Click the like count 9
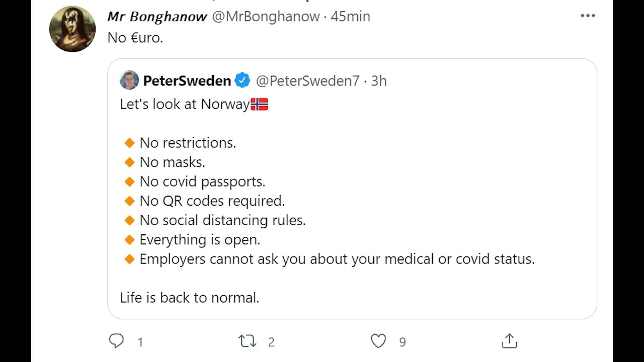Screen dimensions: 644x362 (403, 342)
